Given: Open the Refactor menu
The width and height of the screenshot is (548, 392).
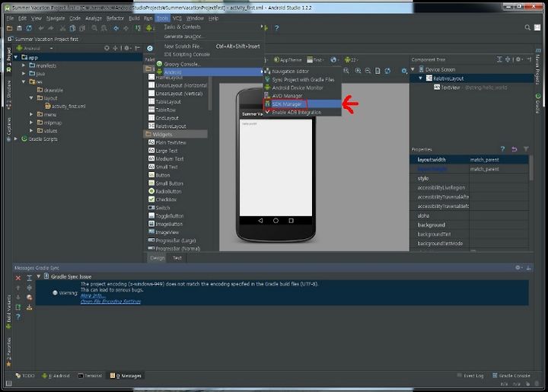Looking at the screenshot, I should (x=115, y=18).
